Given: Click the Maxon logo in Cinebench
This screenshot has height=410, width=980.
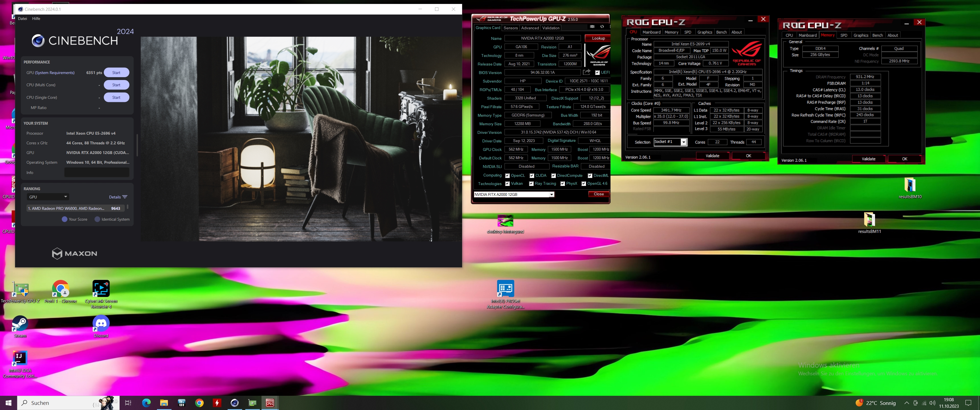Looking at the screenshot, I should pos(75,253).
